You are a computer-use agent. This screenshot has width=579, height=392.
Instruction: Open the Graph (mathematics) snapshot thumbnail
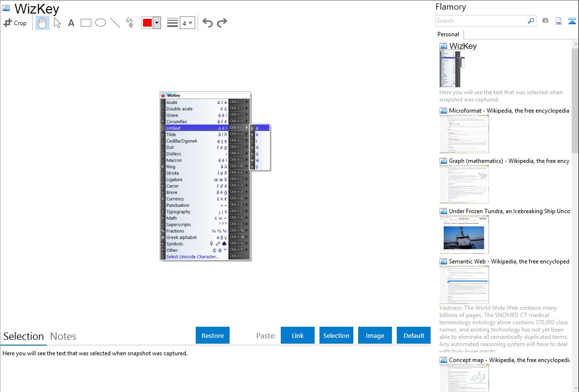click(x=464, y=184)
